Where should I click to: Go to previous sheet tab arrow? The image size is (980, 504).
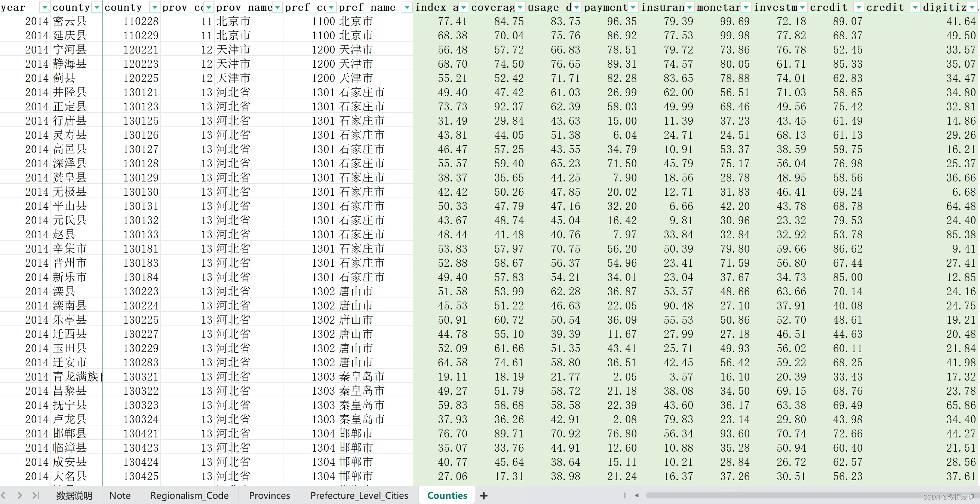(3, 496)
